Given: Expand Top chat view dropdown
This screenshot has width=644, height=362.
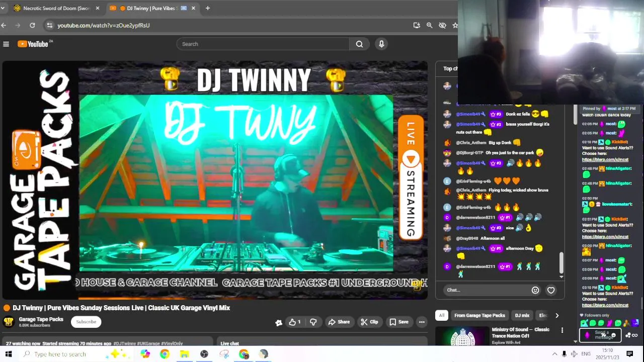Looking at the screenshot, I should tap(450, 68).
